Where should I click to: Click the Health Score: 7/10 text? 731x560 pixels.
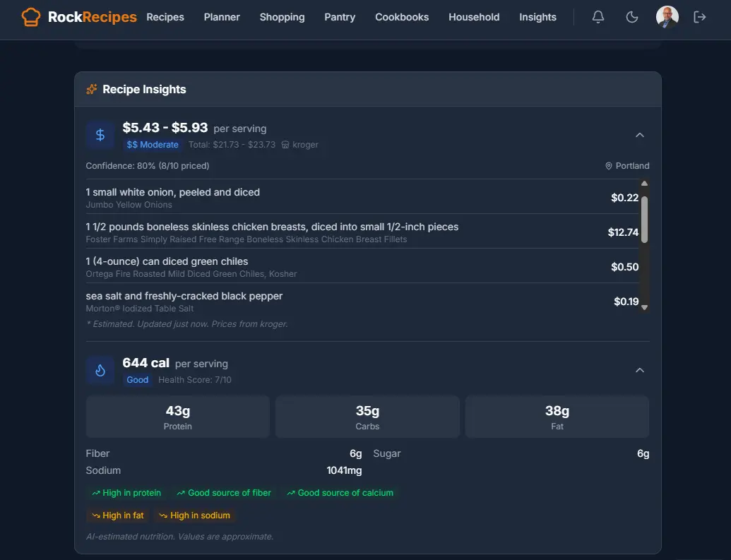(x=195, y=379)
